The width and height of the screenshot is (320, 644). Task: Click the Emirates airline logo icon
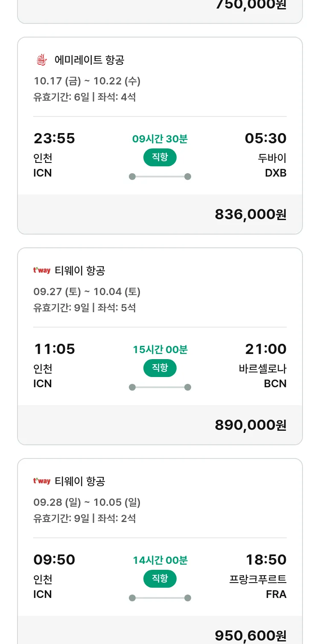[41, 60]
